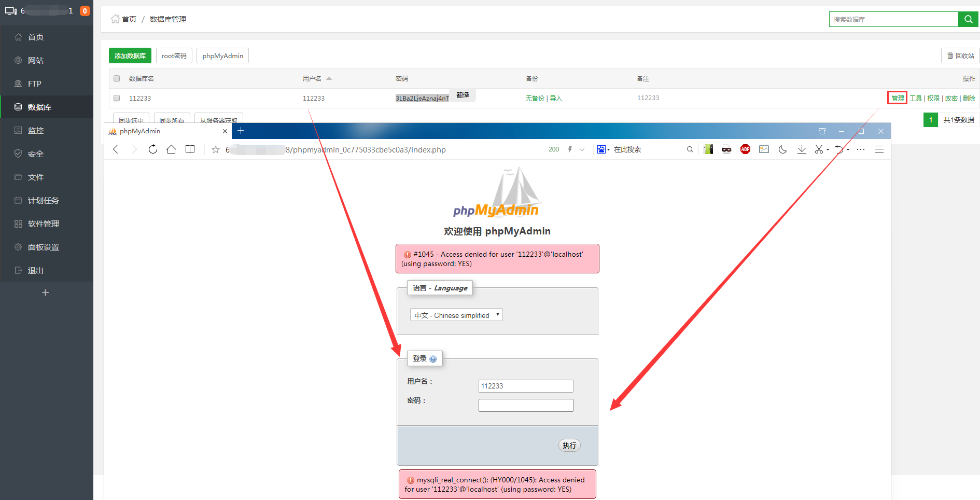Open the 回收站 recycle bin
This screenshot has height=500, width=980.
tap(960, 55)
